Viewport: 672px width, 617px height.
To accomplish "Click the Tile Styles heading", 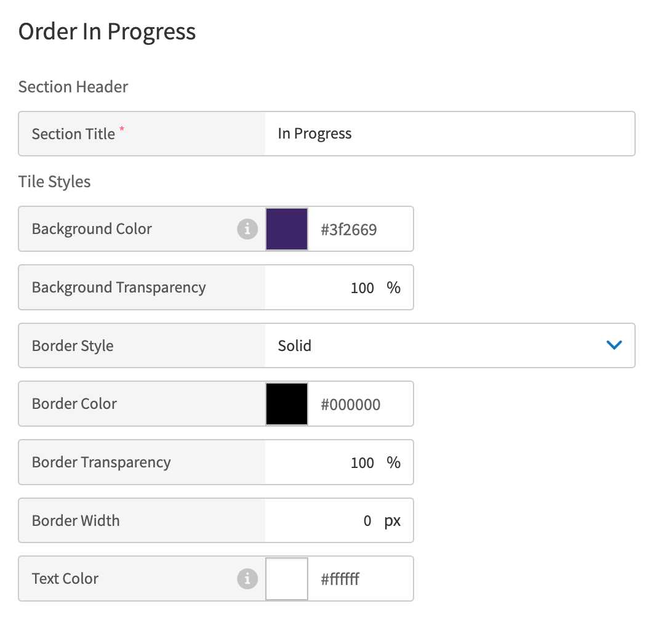I will 54,182.
